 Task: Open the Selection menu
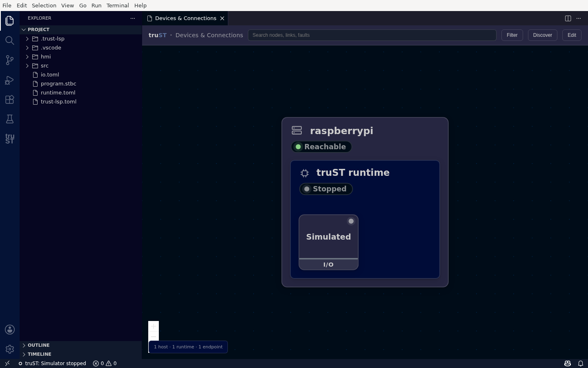[44, 5]
